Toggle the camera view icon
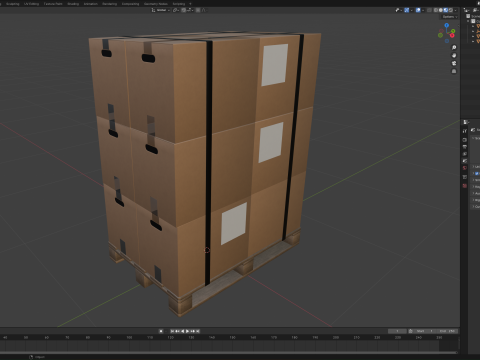The image size is (480, 360). coord(454,63)
